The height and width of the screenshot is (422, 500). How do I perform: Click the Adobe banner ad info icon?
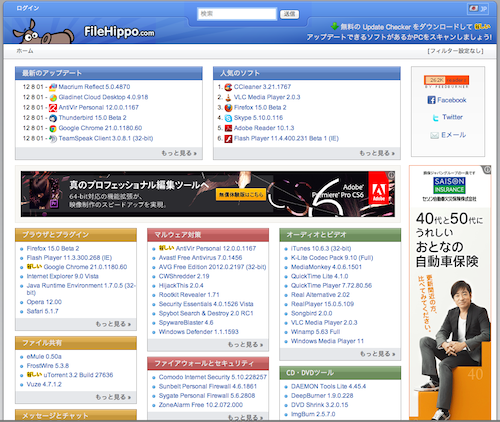391,175
